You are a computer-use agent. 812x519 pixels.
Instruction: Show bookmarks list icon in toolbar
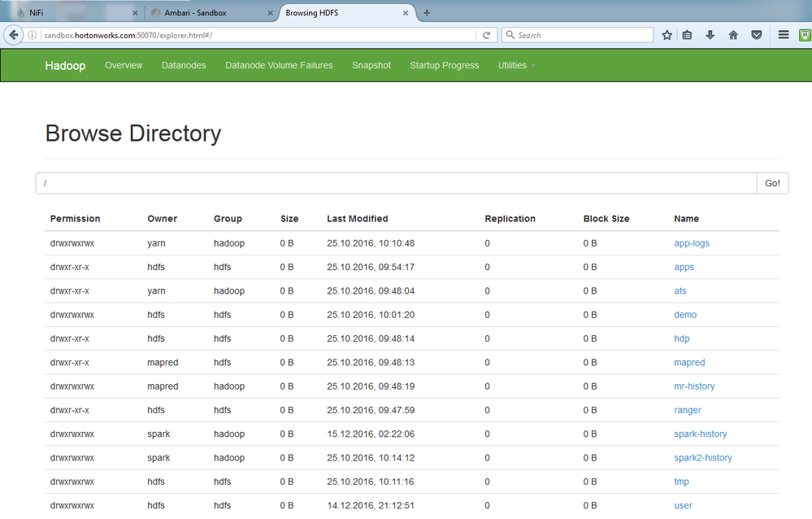click(688, 35)
